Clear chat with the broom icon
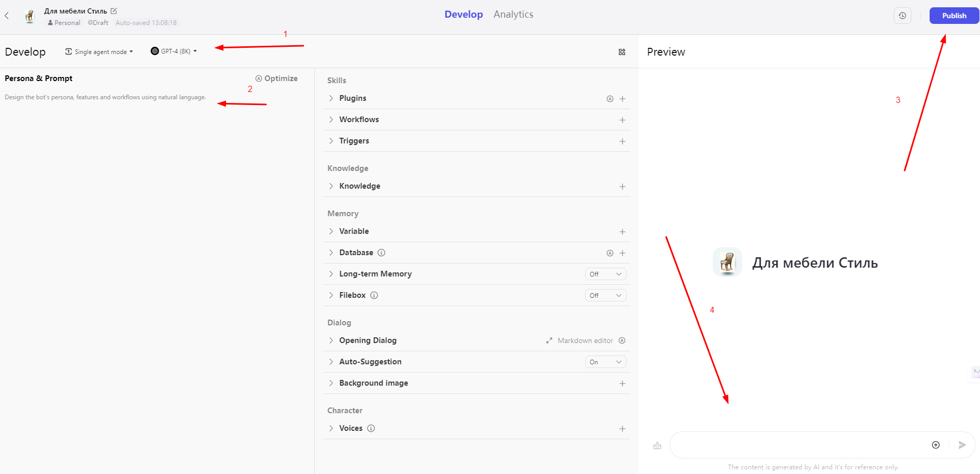 click(x=657, y=445)
